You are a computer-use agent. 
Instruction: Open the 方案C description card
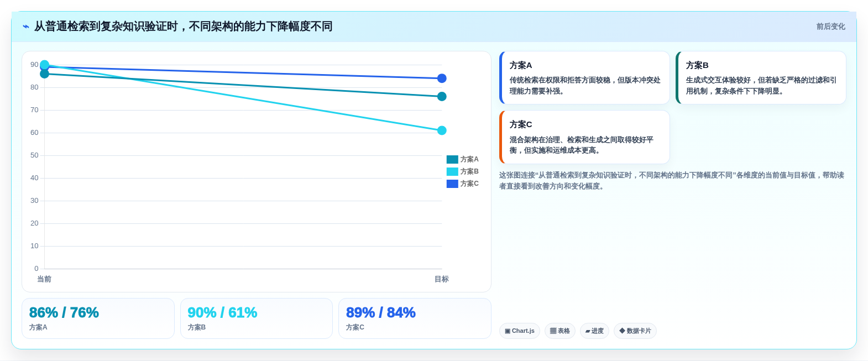584,137
